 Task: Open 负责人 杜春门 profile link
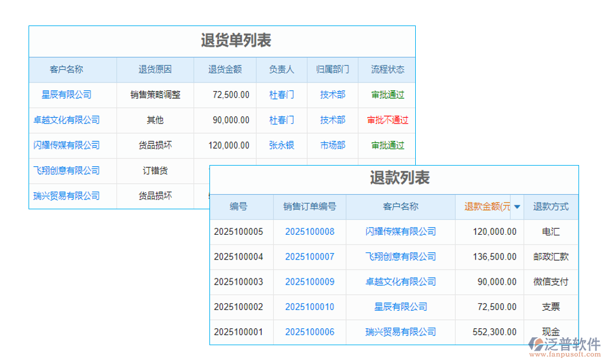click(x=281, y=95)
